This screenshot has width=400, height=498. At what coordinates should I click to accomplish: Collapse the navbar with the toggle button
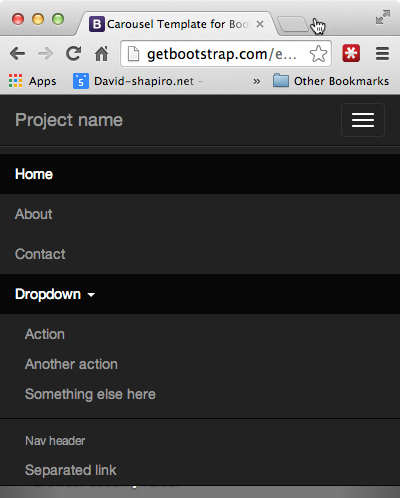pyautogui.click(x=363, y=120)
